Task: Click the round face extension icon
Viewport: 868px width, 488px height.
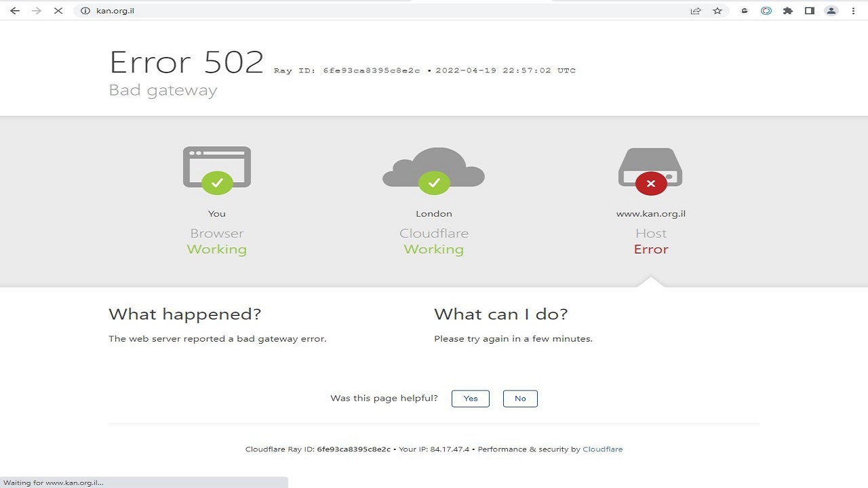Action: 745,11
